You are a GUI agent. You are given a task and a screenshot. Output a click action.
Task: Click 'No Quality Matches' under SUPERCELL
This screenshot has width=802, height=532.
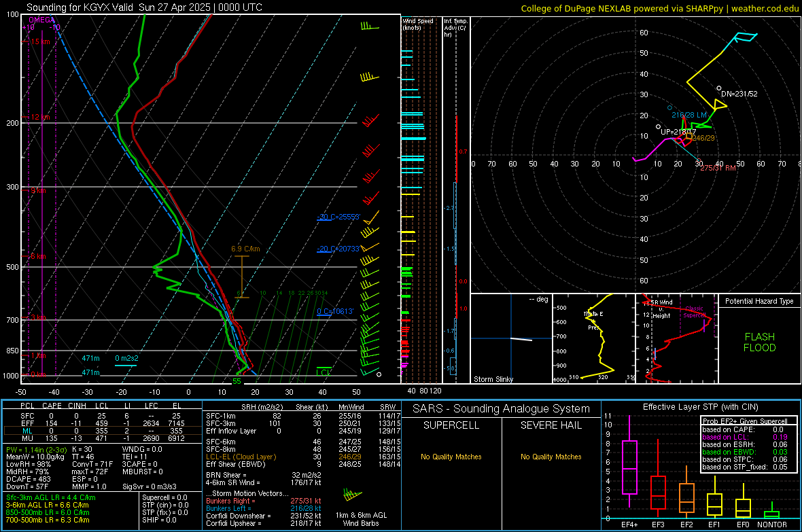[x=451, y=457]
